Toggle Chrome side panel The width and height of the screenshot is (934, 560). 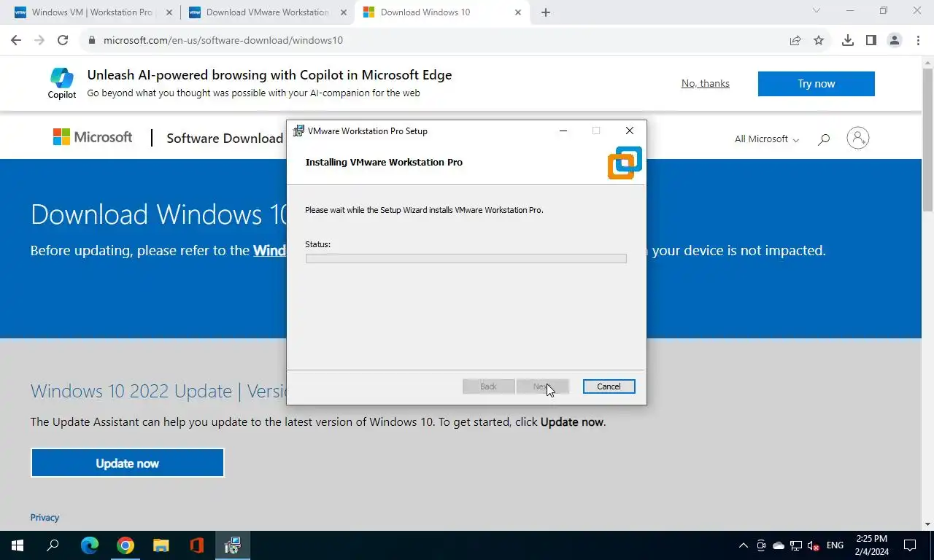tap(871, 40)
